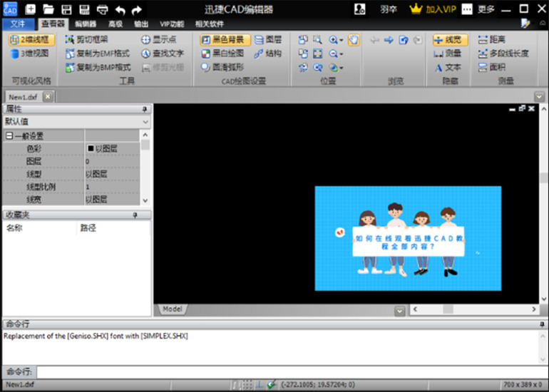The image size is (549, 392).
Task: Click the 面积 measurement tool
Action: [x=492, y=67]
